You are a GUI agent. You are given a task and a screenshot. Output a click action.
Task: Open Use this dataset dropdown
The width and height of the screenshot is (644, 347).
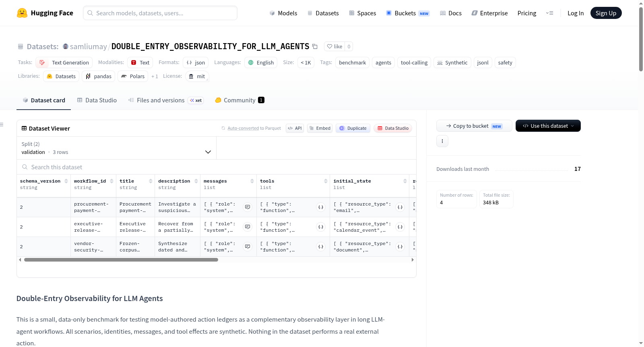pyautogui.click(x=548, y=126)
